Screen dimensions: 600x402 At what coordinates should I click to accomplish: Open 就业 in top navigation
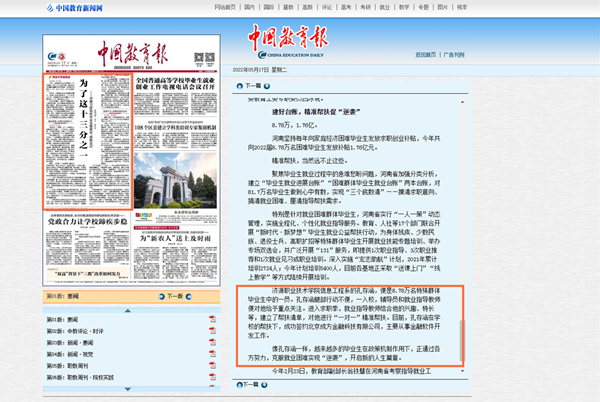click(385, 7)
